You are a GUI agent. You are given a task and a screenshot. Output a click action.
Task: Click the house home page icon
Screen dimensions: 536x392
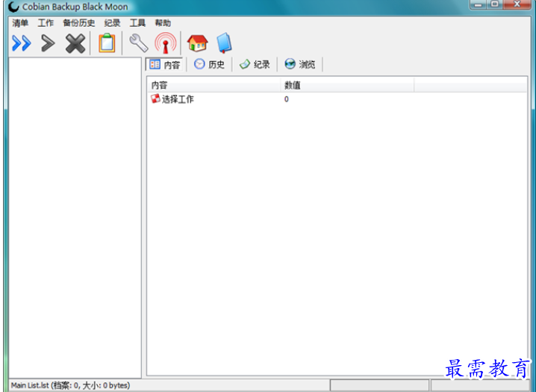(x=198, y=43)
